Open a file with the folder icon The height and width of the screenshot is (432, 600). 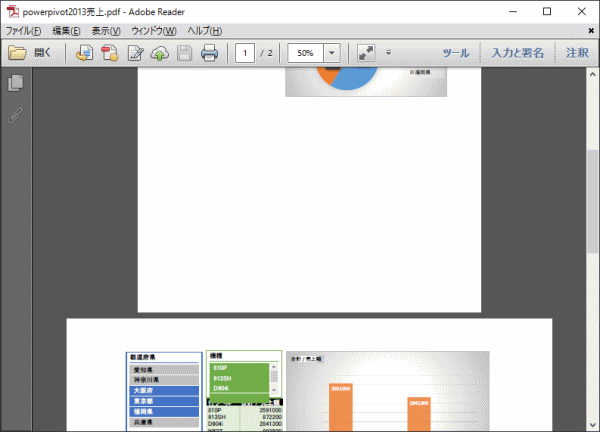[x=17, y=52]
